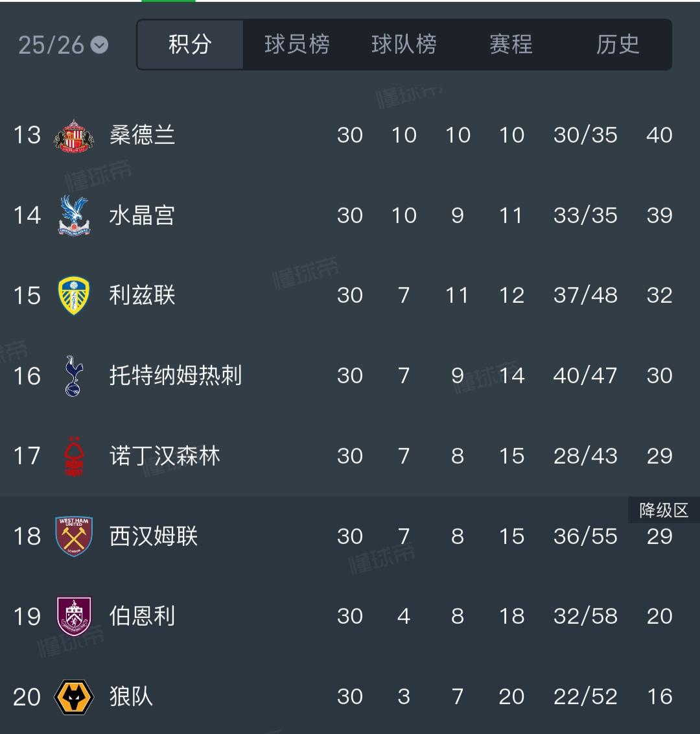Click the Sunderland (桑德兰) club crest

(x=73, y=135)
